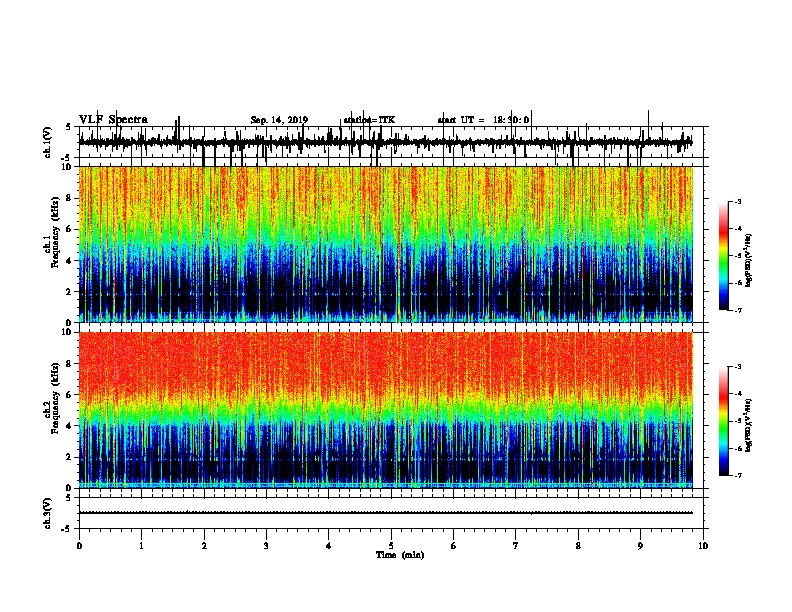The image size is (792, 612).
Task: Click time axis tick label '7'
Action: coord(516,546)
